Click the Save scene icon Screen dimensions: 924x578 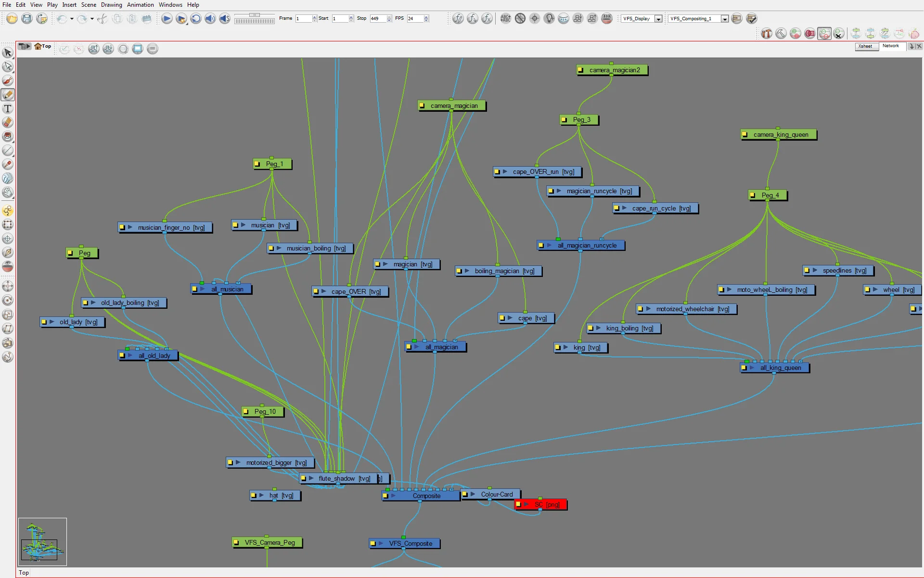pyautogui.click(x=27, y=19)
